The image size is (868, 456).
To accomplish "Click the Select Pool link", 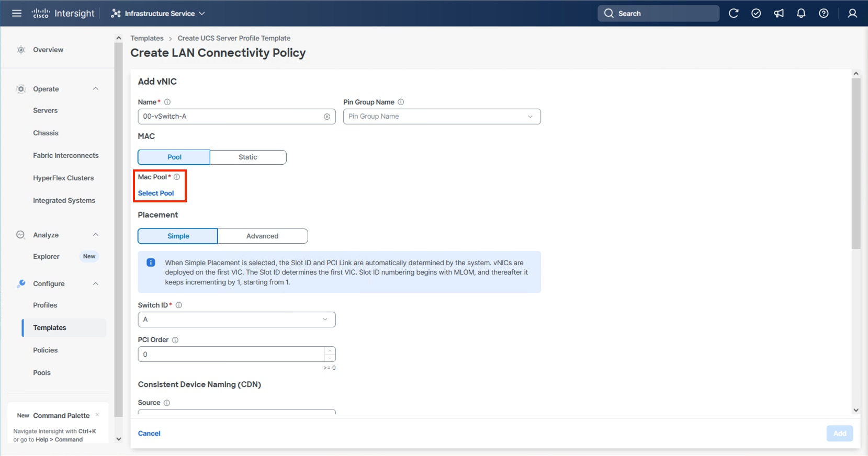I will [x=156, y=193].
